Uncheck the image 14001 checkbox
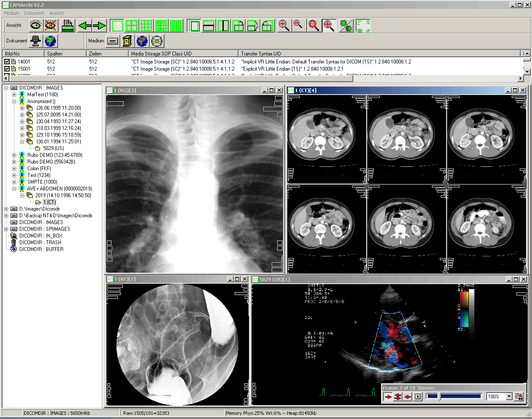Image resolution: width=532 pixels, height=419 pixels. 7,62
